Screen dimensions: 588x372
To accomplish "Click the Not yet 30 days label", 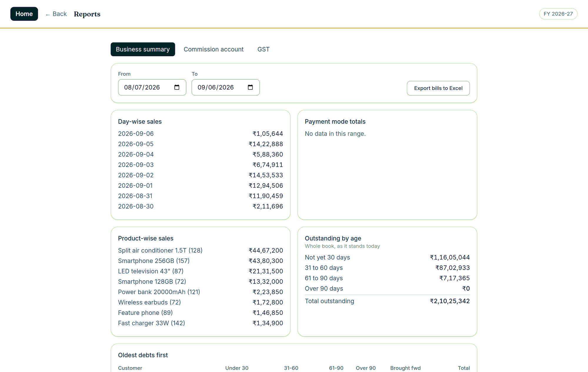I will click(327, 258).
